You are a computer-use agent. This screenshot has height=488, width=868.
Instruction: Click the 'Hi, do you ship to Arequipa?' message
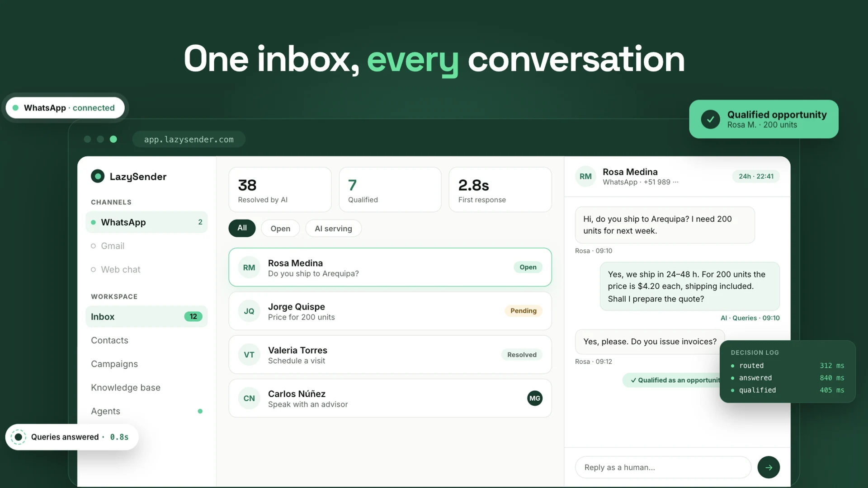tap(665, 225)
